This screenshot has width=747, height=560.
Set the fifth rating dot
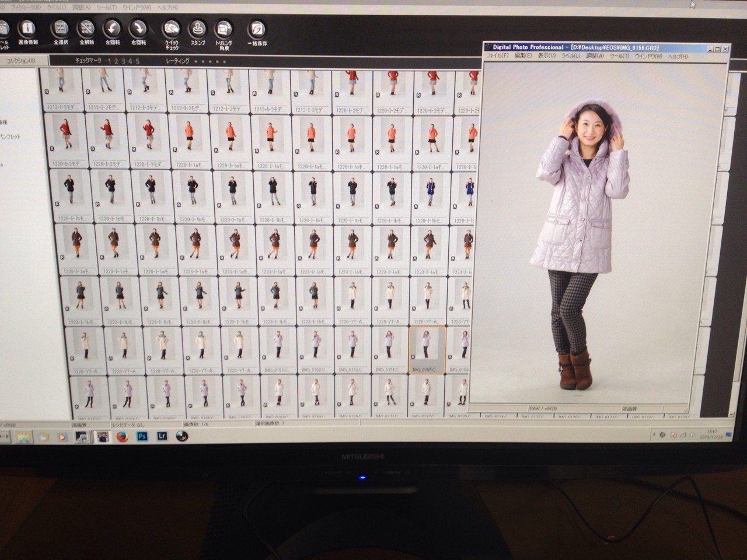(x=224, y=61)
